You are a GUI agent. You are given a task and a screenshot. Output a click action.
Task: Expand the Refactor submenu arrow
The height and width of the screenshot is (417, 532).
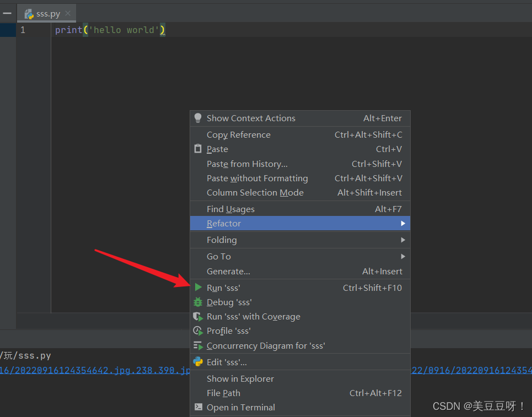click(x=403, y=224)
